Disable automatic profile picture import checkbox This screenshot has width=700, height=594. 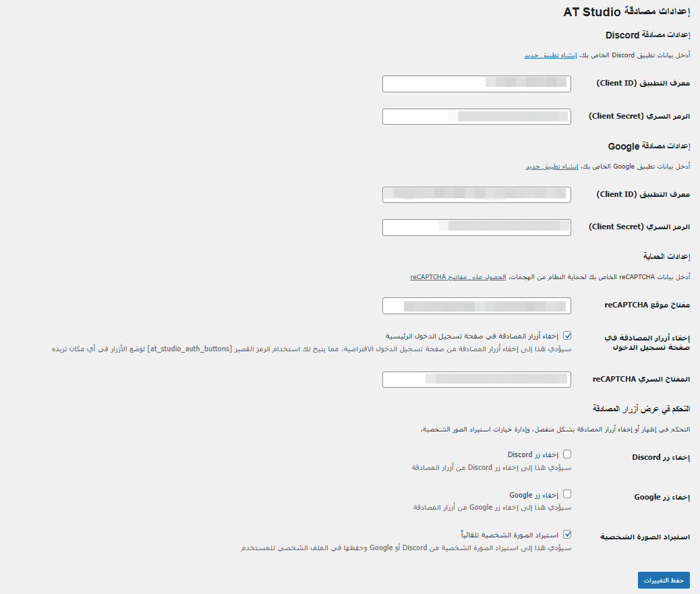[567, 535]
